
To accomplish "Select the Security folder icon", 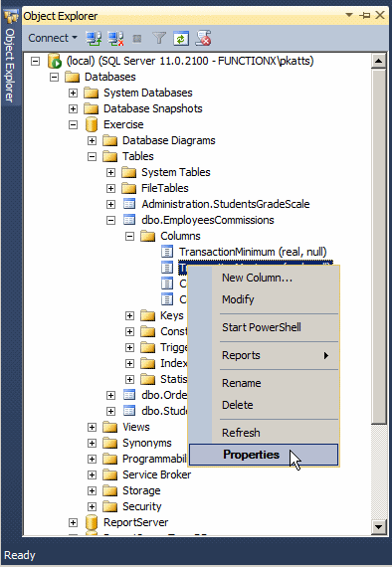I will 109,506.
